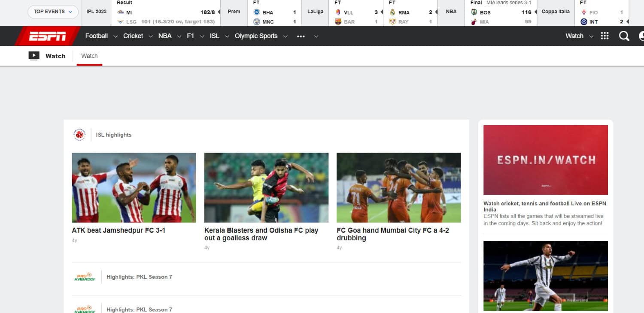Click the Coppa Italia league label
The height and width of the screenshot is (313, 644).
tap(556, 12)
